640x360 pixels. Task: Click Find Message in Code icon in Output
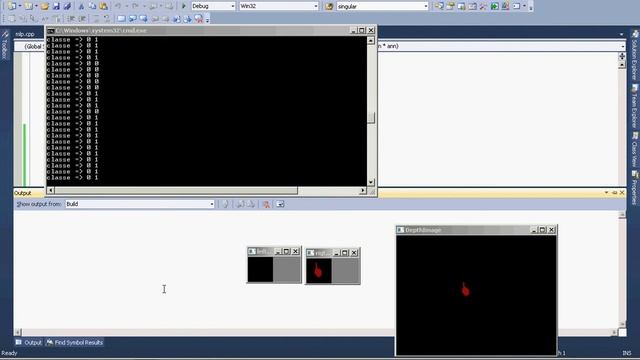(x=225, y=204)
